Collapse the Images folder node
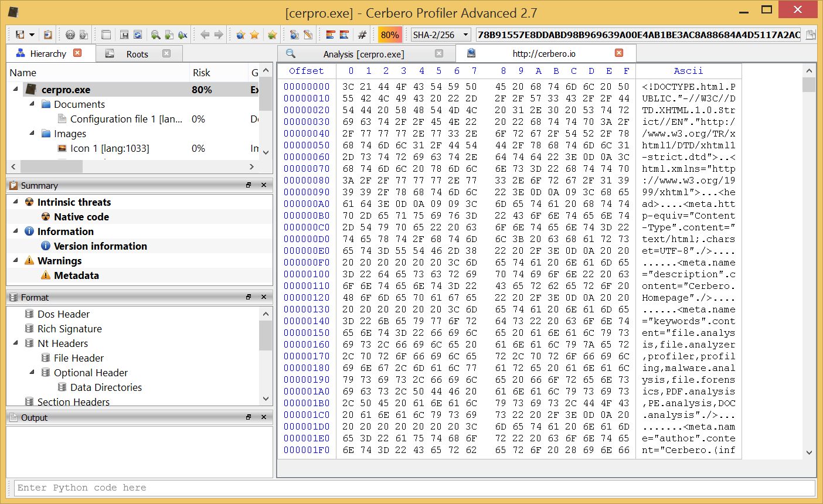The image size is (823, 504). (x=32, y=133)
